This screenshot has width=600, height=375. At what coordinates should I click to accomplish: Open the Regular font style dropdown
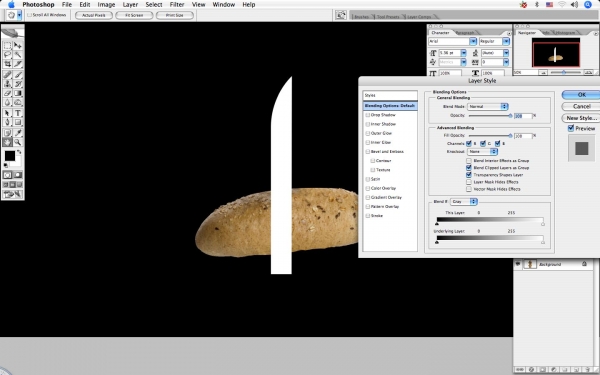click(x=506, y=41)
